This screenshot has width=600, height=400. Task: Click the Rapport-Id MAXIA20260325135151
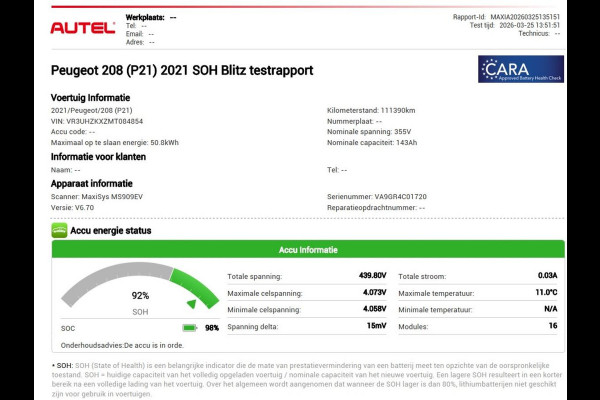tap(506, 17)
